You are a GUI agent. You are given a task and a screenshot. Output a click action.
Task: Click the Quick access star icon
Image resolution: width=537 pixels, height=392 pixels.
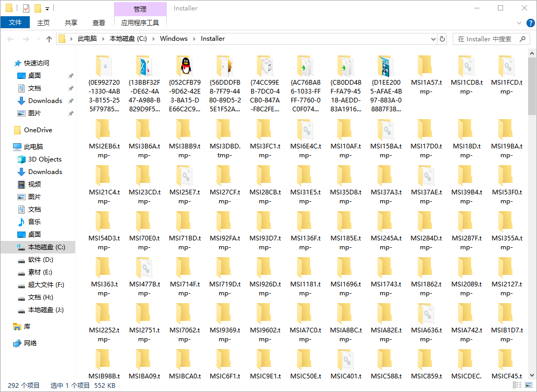click(x=18, y=63)
